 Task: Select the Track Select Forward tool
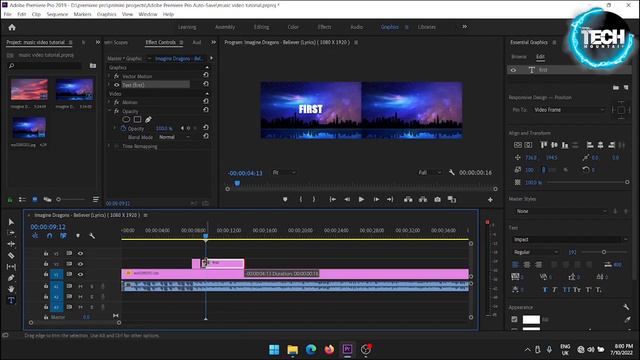[11, 233]
